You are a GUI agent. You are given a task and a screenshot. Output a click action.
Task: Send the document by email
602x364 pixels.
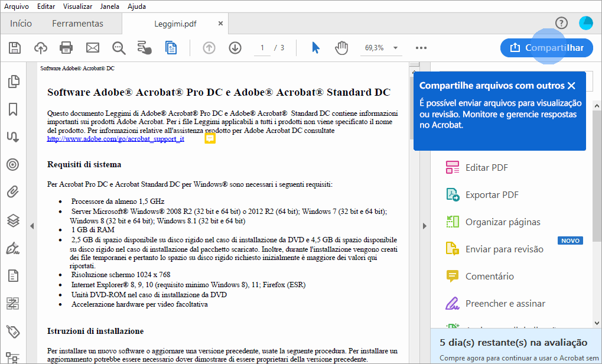[x=92, y=48]
